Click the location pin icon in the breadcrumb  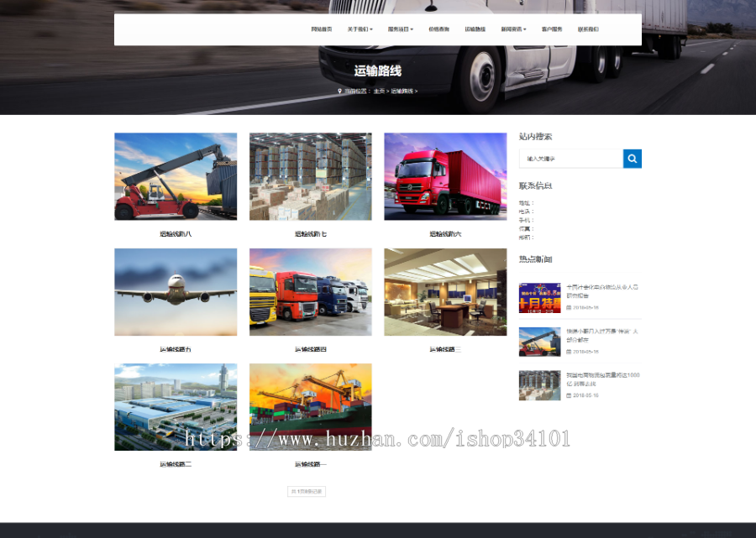click(x=339, y=91)
